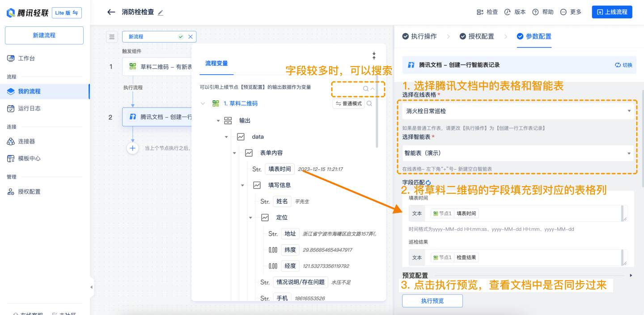Click the 新建流程 button
This screenshot has height=315, width=644.
[44, 35]
